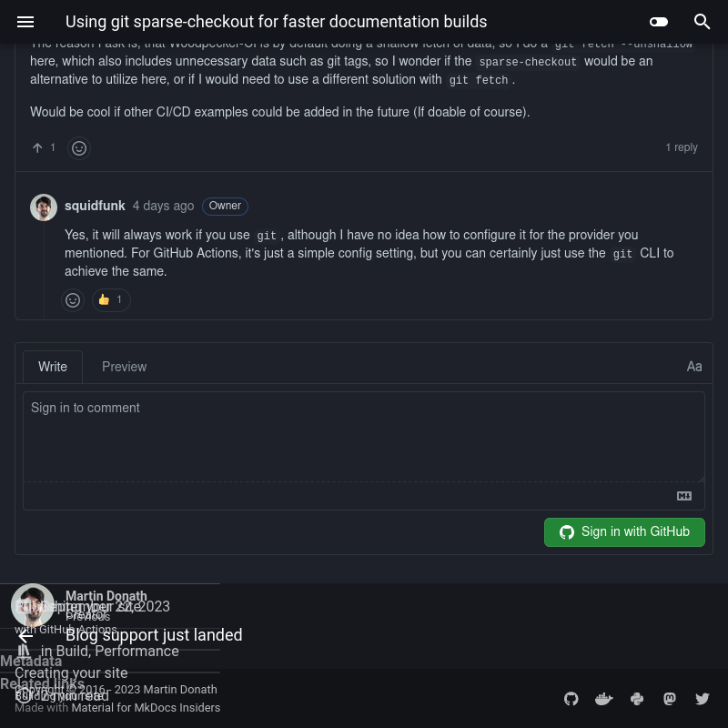The width and height of the screenshot is (728, 728).
Task: Select the Write tab
Action: point(53,367)
